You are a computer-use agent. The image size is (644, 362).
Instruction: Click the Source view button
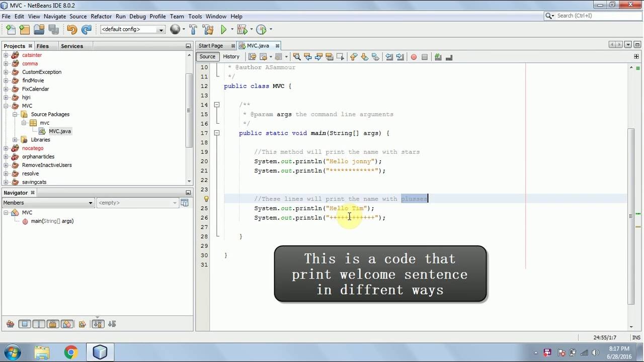207,57
